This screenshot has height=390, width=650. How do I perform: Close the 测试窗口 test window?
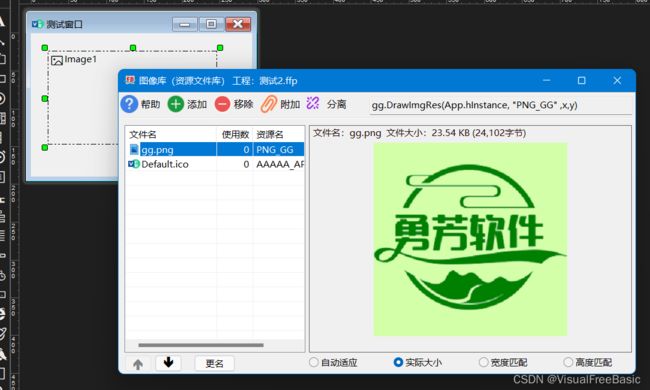(238, 24)
